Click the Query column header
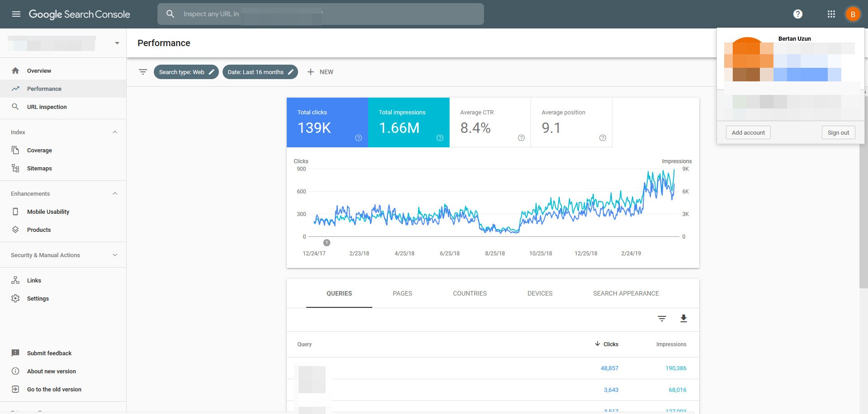Viewport: 868px width, 414px height. (x=304, y=344)
